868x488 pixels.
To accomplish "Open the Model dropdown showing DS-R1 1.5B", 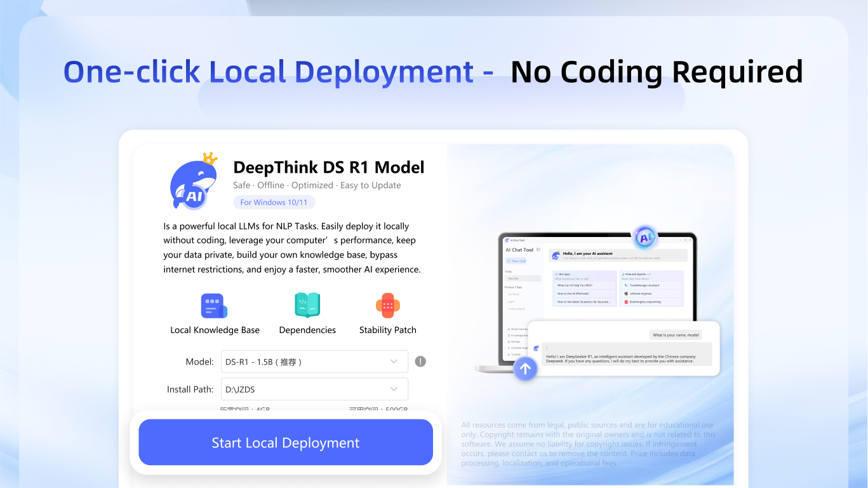I will tap(314, 362).
